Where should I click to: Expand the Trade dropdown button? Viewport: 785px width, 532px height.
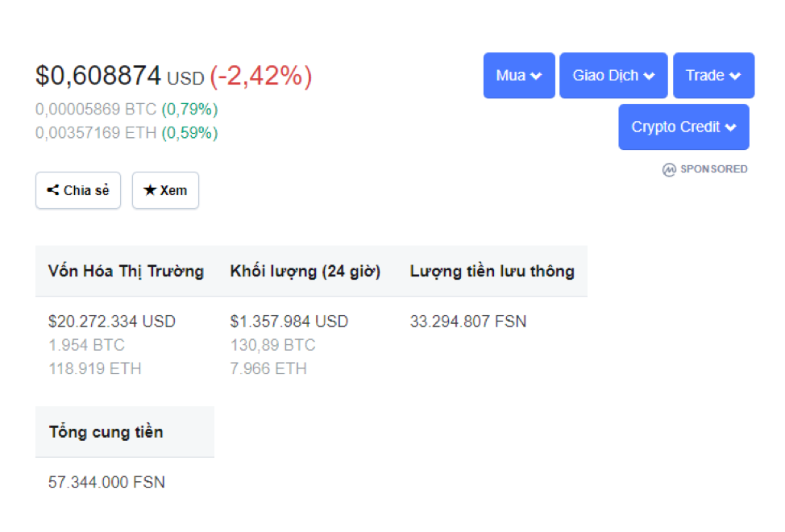pos(713,76)
